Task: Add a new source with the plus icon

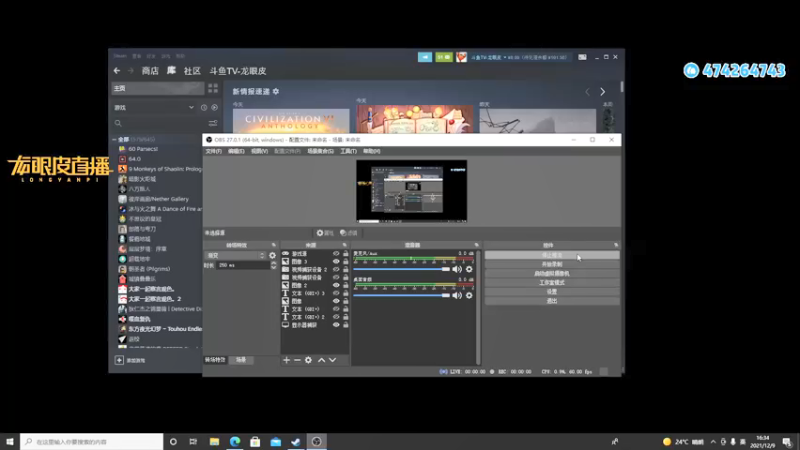Action: click(286, 360)
